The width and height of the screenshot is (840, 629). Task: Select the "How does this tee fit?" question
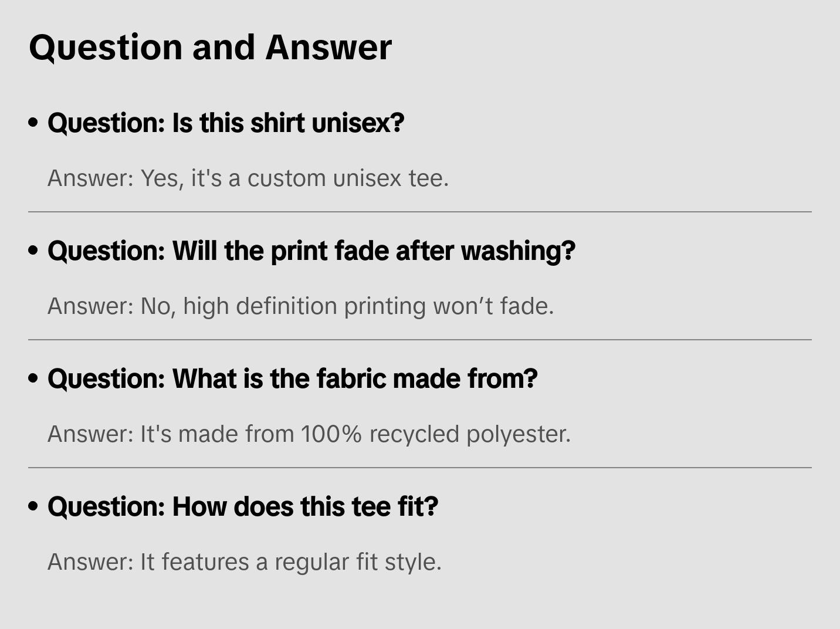(x=243, y=507)
